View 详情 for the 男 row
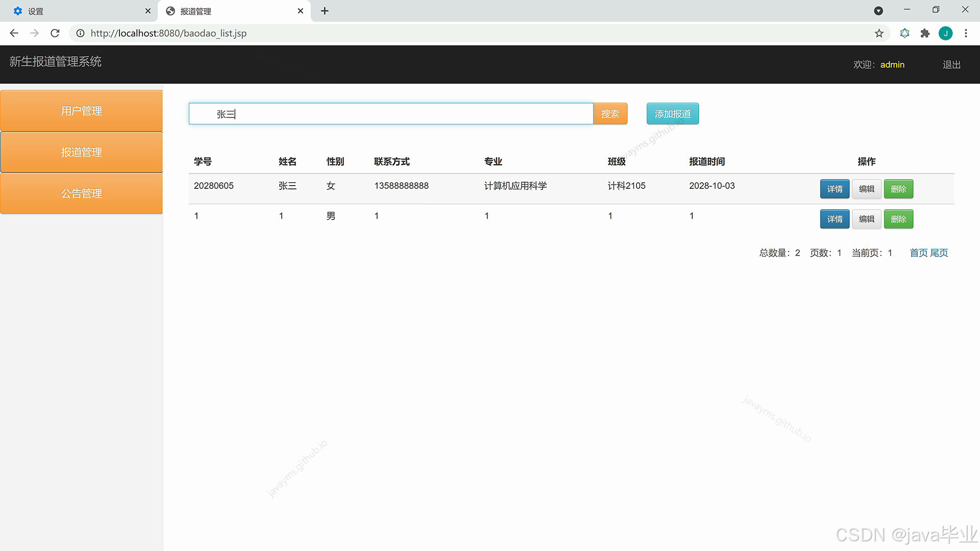Viewport: 980px width, 551px height. (x=835, y=219)
